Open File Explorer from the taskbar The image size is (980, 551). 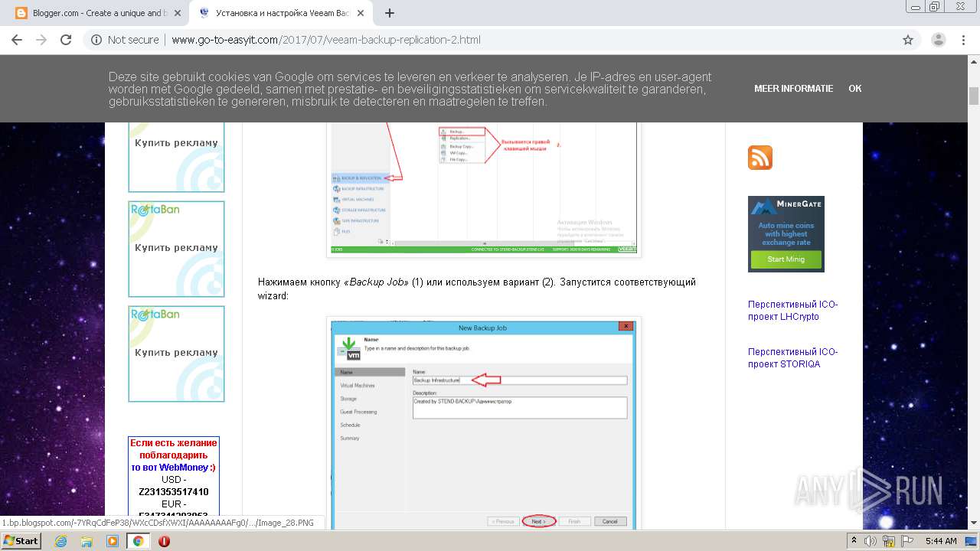87,541
